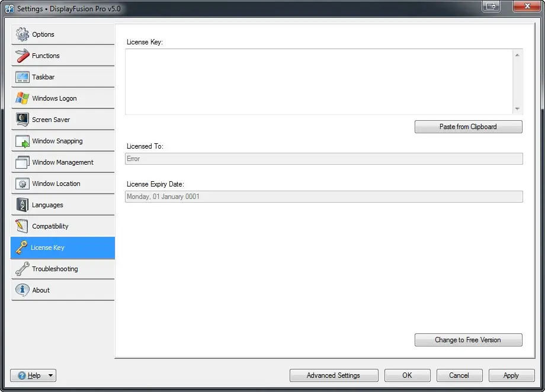Click inside the License Key text area
The height and width of the screenshot is (392, 545).
click(319, 82)
